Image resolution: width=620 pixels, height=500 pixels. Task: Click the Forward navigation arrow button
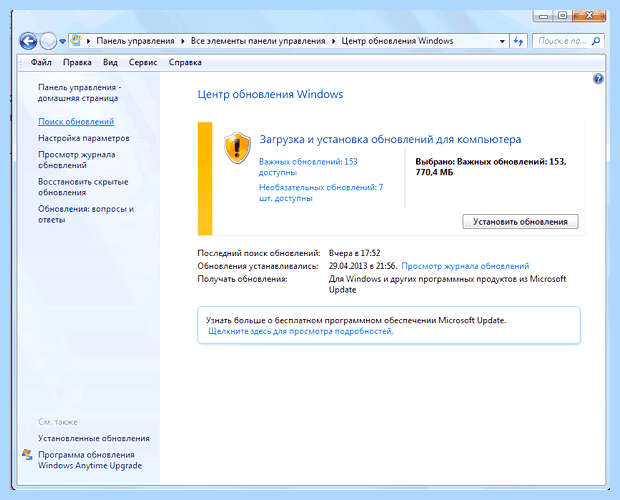click(48, 41)
